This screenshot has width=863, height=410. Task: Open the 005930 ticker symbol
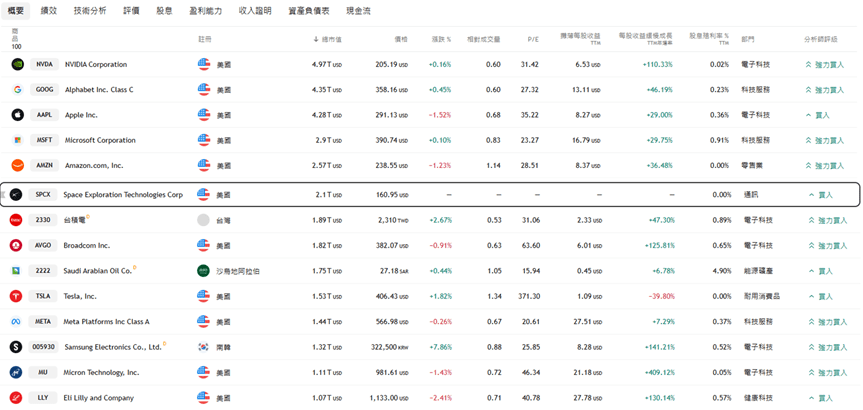point(44,347)
